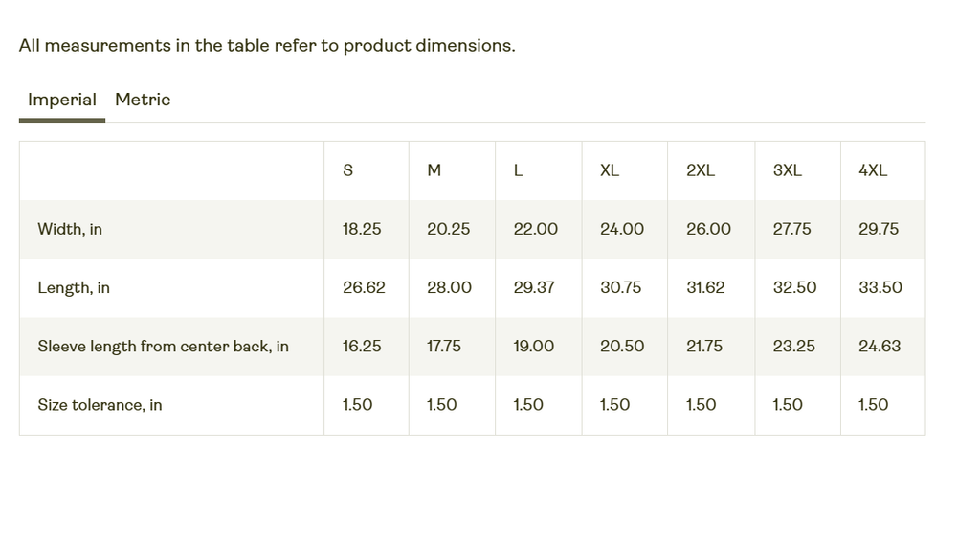The image size is (980, 541).
Task: Click the M size column header
Action: (434, 170)
